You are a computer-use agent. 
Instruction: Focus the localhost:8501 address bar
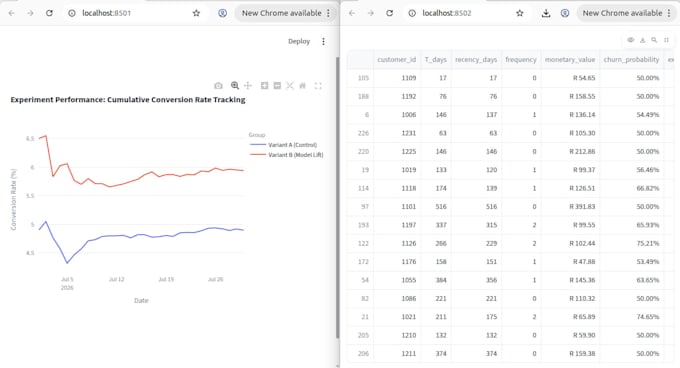pos(134,13)
